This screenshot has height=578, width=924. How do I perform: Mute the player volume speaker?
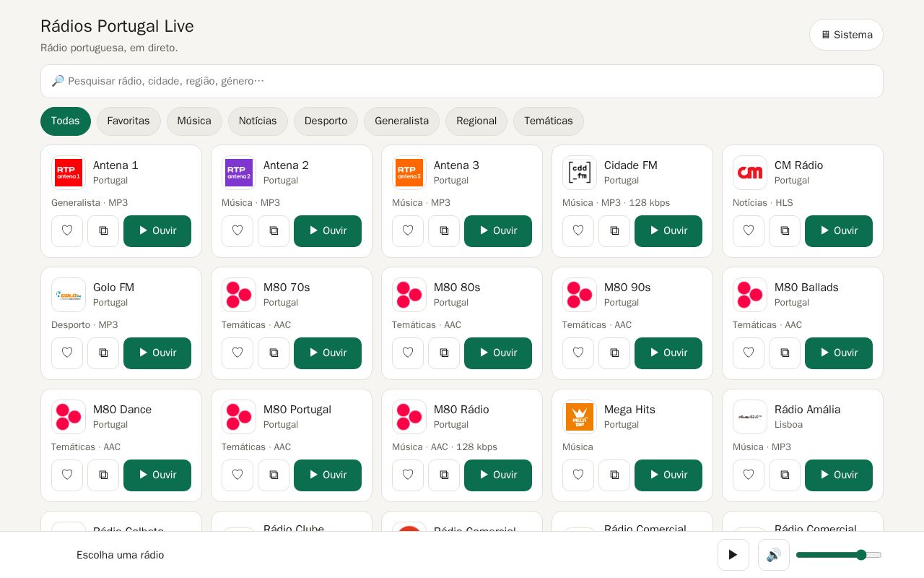pos(774,555)
